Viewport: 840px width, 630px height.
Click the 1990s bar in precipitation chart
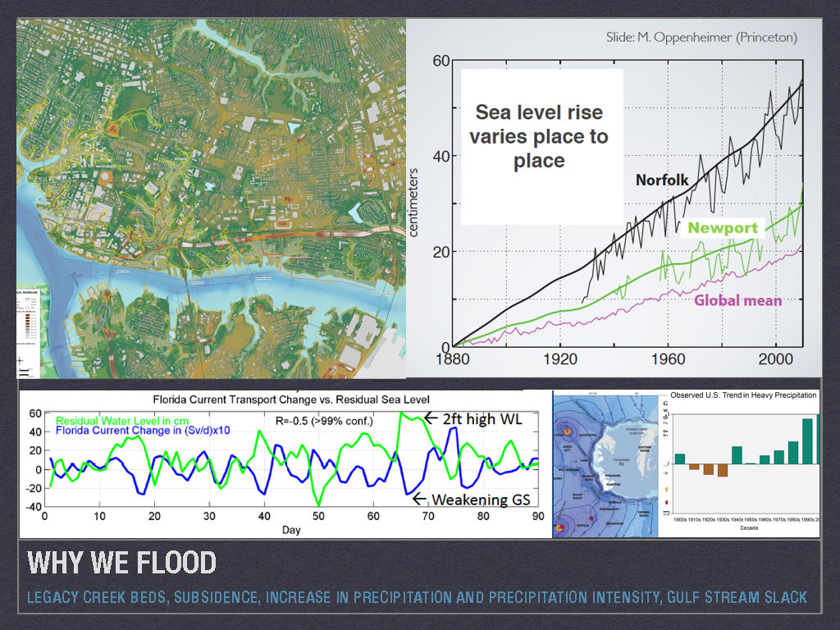point(807,441)
